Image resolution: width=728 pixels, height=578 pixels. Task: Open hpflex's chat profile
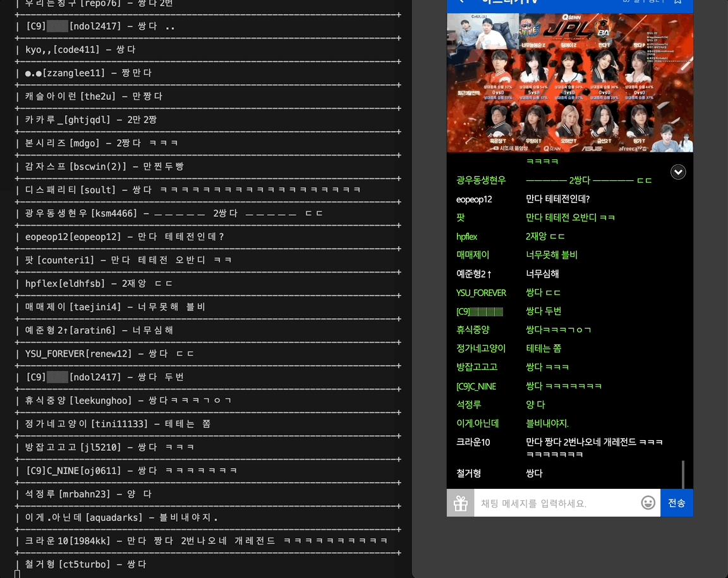click(x=466, y=237)
